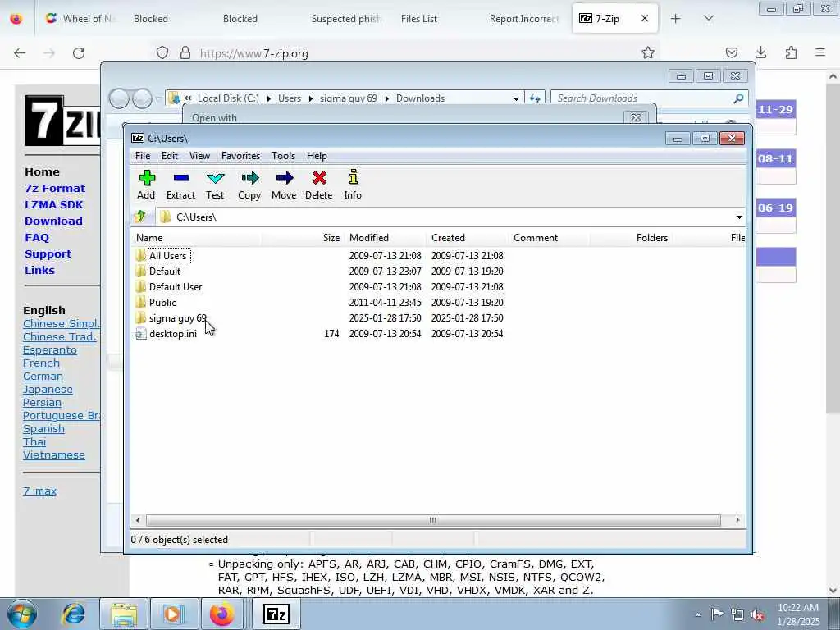
Task: Click the Move toolbar icon
Action: (x=284, y=185)
